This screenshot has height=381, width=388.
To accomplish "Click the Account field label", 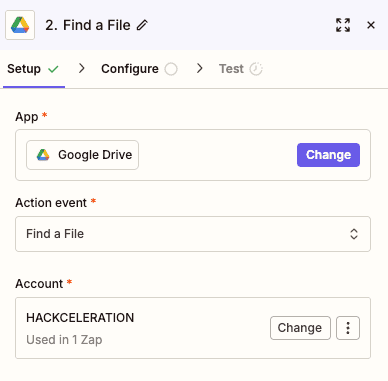I will (x=39, y=284).
